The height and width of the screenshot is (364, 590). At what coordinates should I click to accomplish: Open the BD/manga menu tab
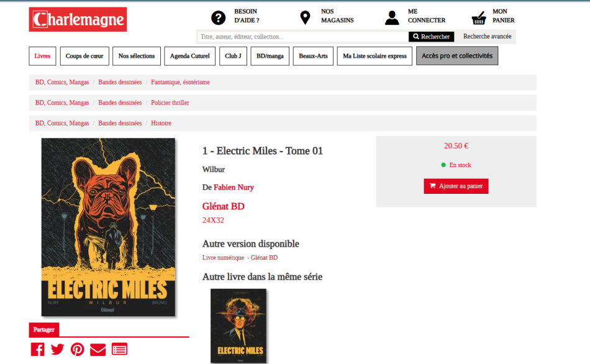click(270, 56)
